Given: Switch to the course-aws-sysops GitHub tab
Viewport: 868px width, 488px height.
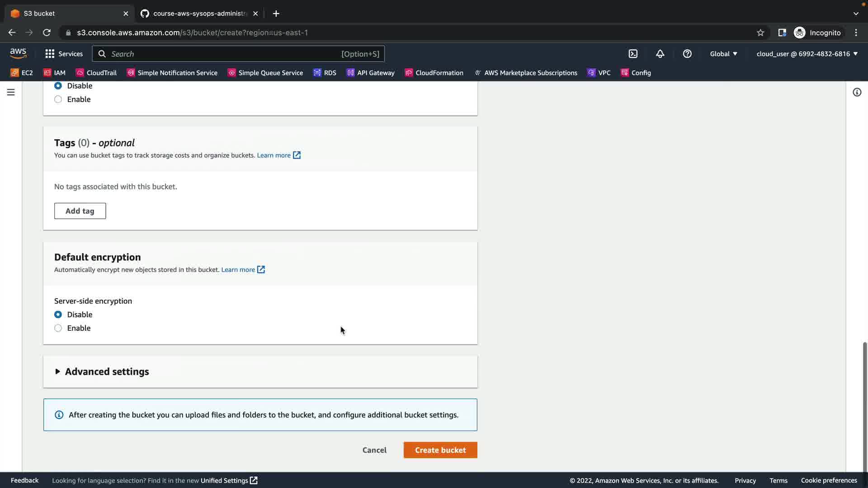Looking at the screenshot, I should [x=199, y=14].
